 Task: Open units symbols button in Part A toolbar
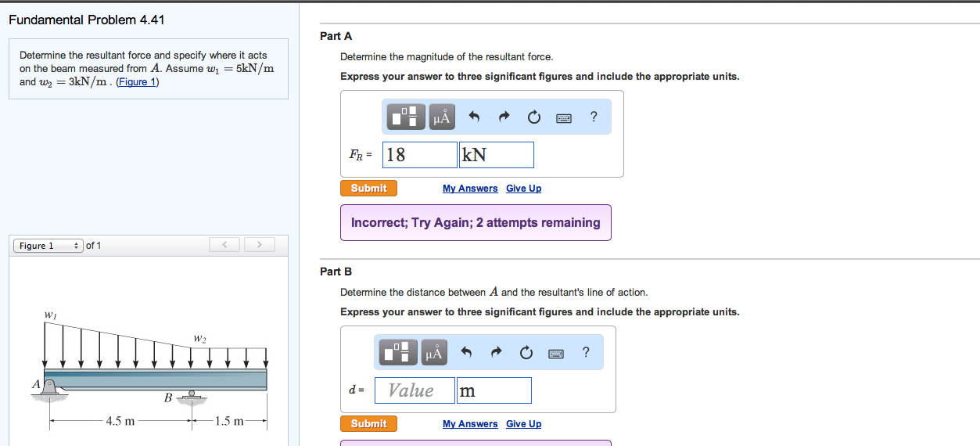[442, 117]
